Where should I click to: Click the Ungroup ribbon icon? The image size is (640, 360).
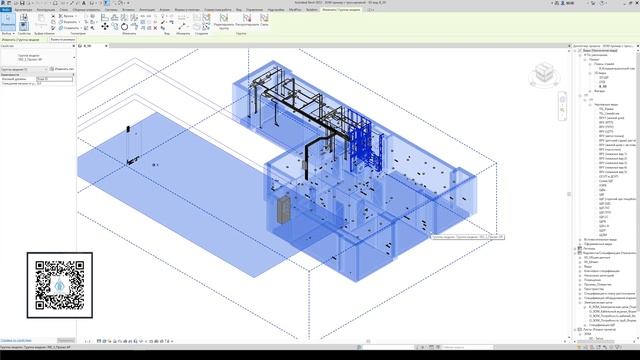(247, 18)
